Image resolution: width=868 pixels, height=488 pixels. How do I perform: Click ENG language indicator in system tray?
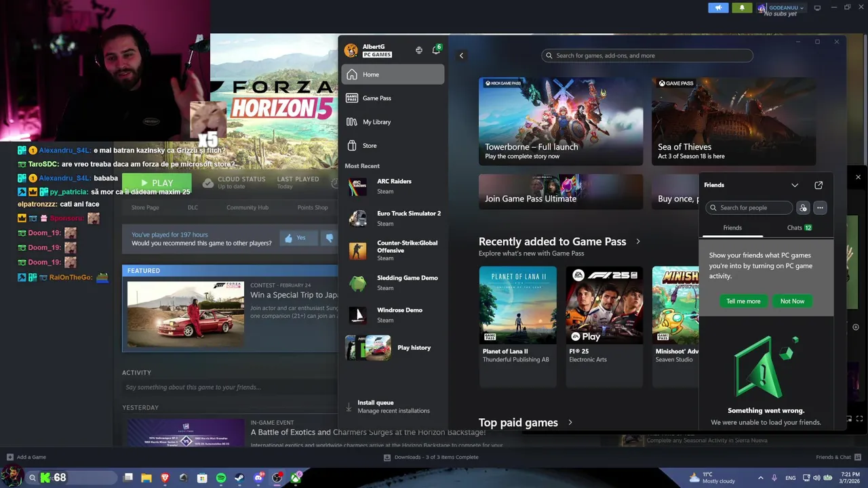pos(791,478)
